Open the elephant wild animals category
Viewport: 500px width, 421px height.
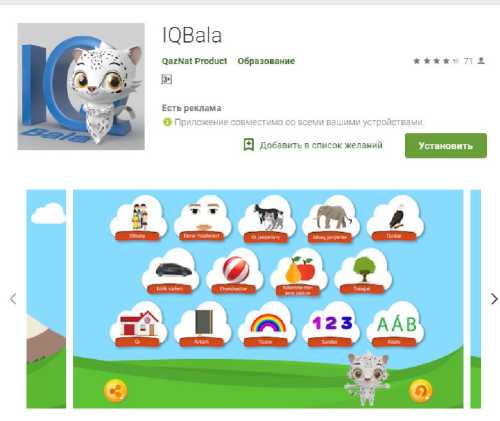[331, 218]
